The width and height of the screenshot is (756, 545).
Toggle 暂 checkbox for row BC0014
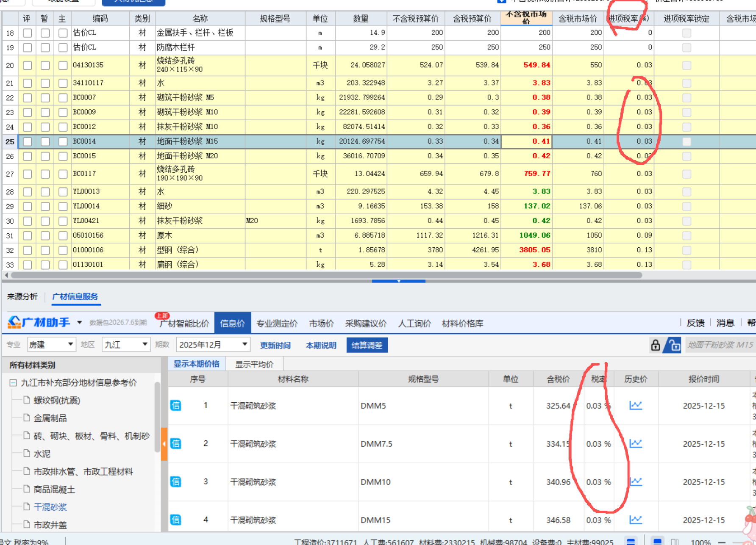(x=45, y=141)
